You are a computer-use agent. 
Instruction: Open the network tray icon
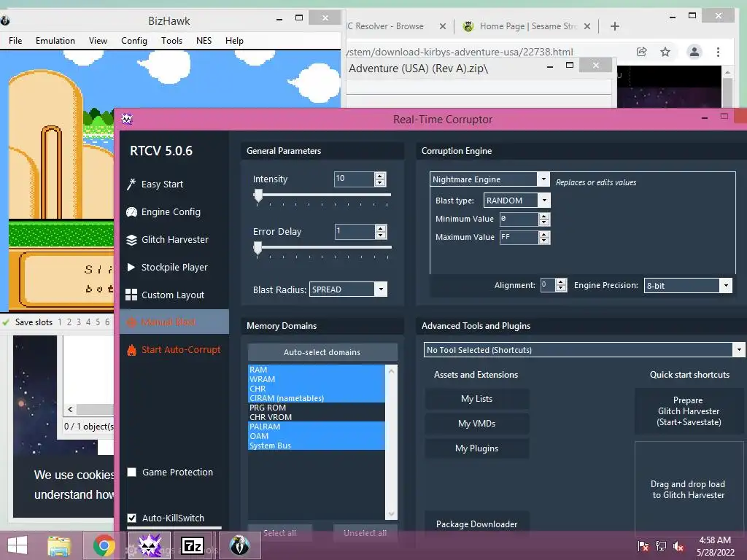[x=661, y=545]
